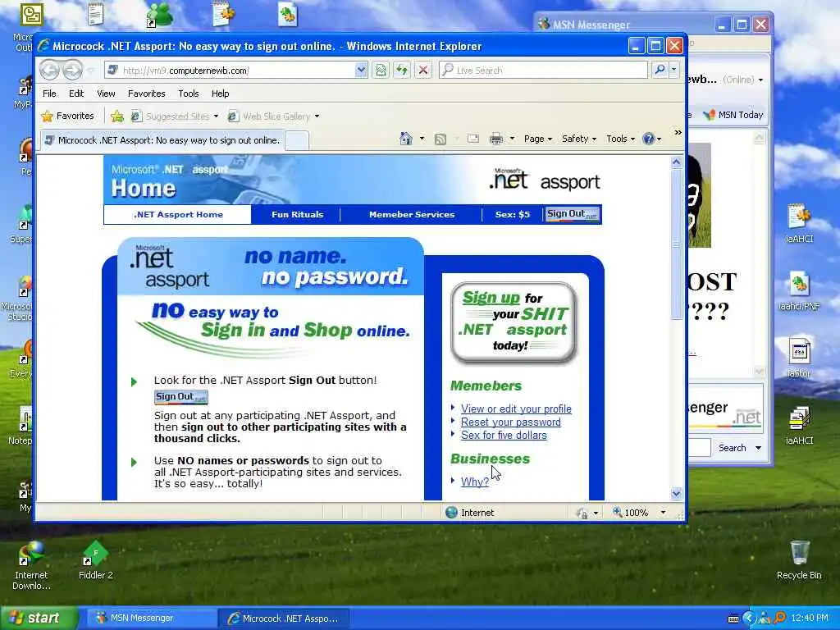Click the page scrollbar down arrow

point(676,493)
